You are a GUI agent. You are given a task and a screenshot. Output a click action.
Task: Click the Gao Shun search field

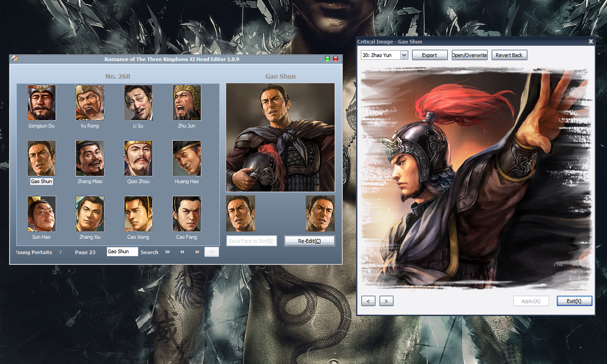pos(122,252)
